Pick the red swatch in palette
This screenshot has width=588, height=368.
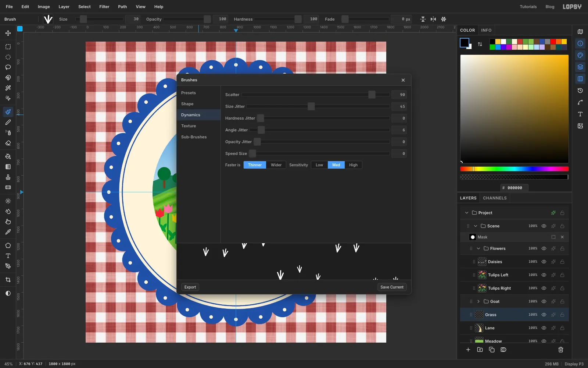click(x=553, y=42)
